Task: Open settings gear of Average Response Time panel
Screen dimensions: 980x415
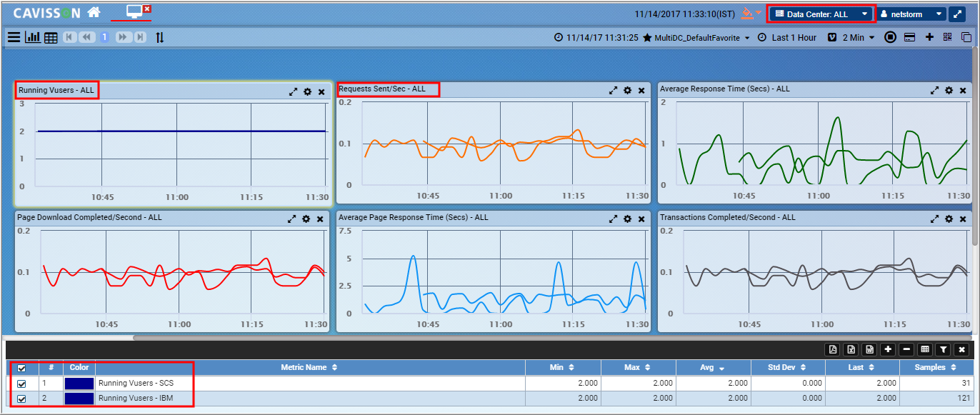Action: click(949, 91)
